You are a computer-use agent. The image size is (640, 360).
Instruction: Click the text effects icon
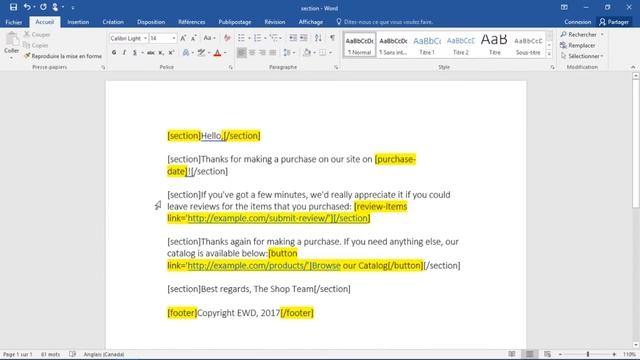coord(186,52)
